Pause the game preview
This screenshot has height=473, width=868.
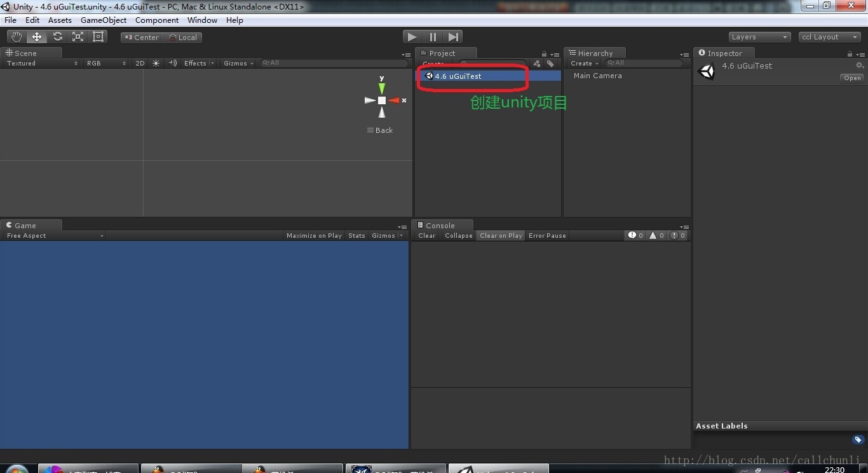[x=433, y=37]
